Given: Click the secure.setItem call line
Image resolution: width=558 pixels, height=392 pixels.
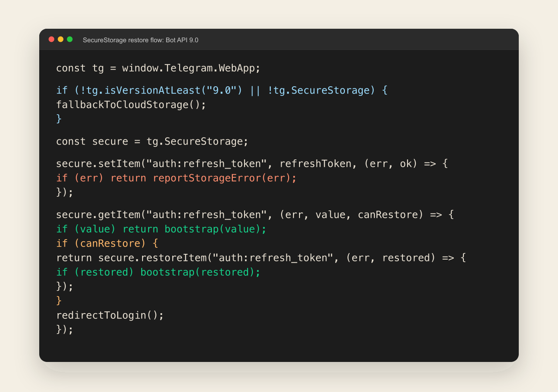Looking at the screenshot, I should coord(252,163).
